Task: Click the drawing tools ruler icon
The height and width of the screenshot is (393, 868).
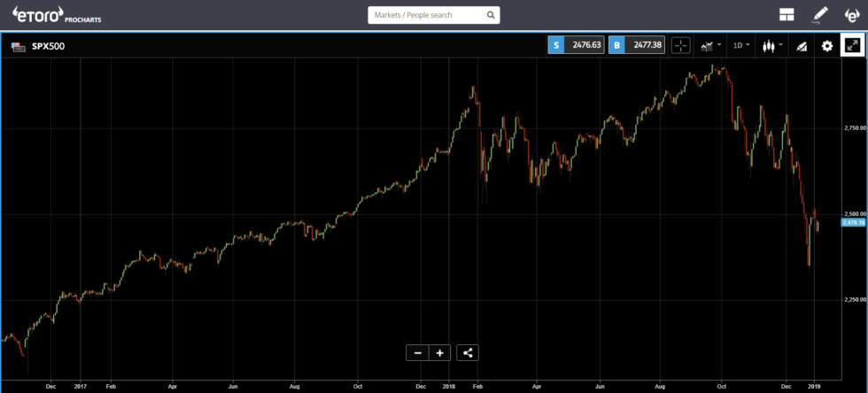Action: (x=801, y=45)
